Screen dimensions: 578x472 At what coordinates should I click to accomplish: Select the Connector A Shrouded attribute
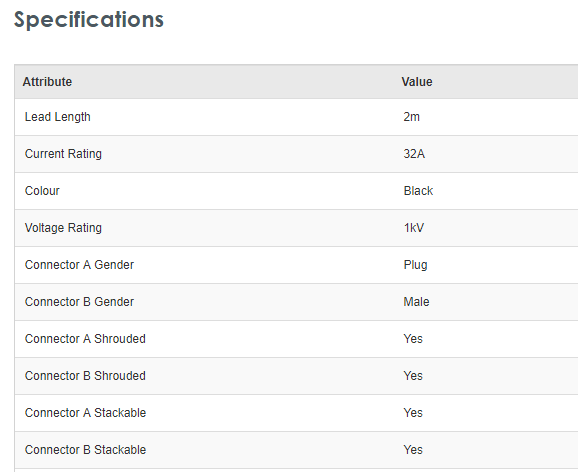pos(85,339)
